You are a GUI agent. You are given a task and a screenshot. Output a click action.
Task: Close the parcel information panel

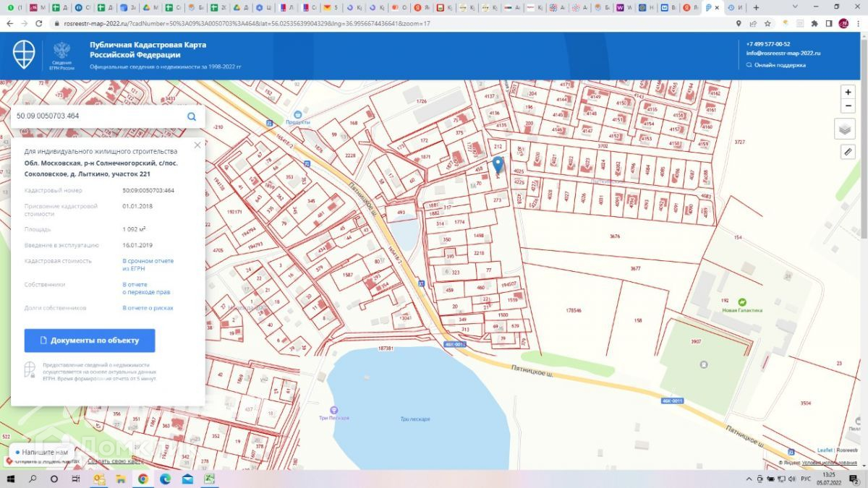[197, 145]
